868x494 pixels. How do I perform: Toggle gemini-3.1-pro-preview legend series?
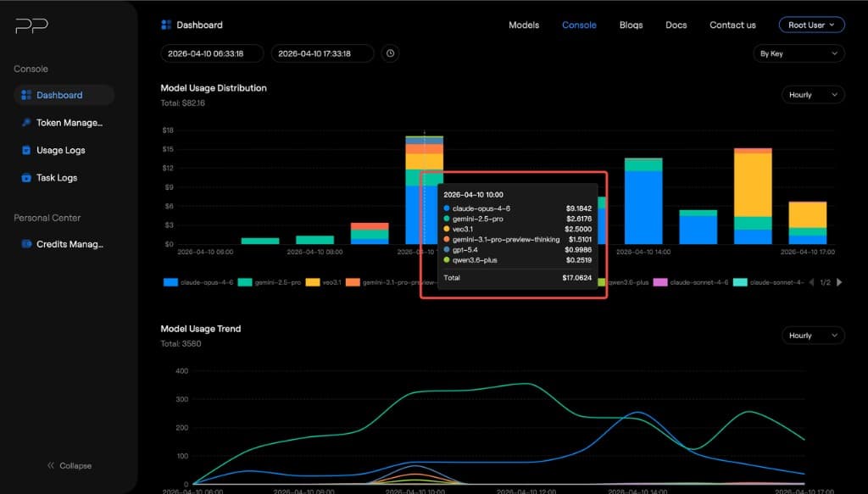(390, 282)
